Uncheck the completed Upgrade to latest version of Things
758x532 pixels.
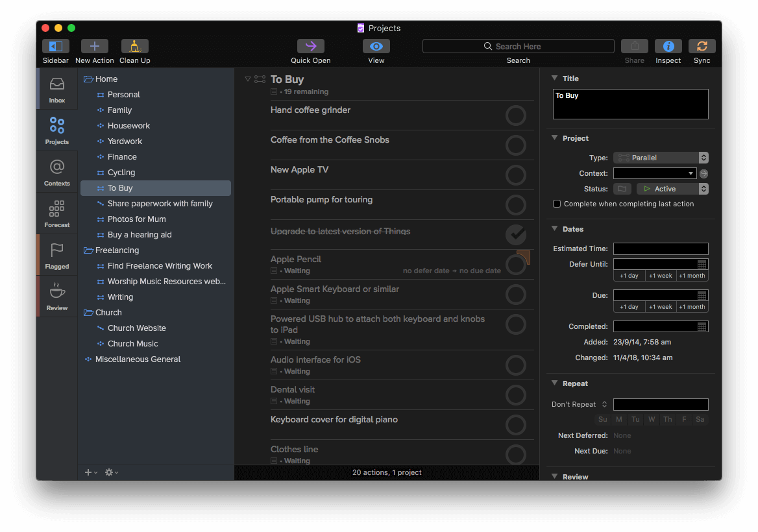tap(515, 235)
